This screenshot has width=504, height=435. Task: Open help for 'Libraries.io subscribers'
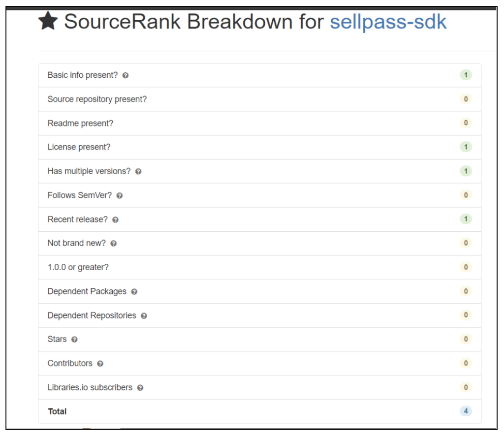pos(141,388)
